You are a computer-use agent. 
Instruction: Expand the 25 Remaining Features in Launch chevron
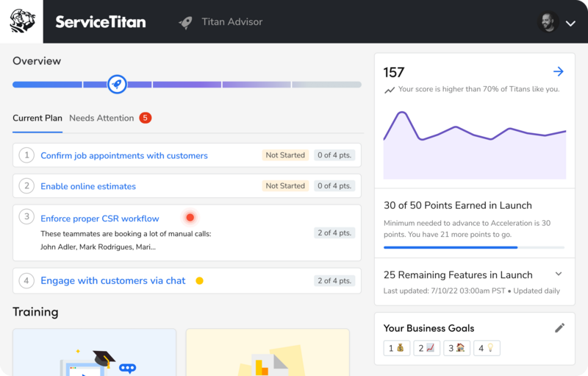tap(559, 274)
